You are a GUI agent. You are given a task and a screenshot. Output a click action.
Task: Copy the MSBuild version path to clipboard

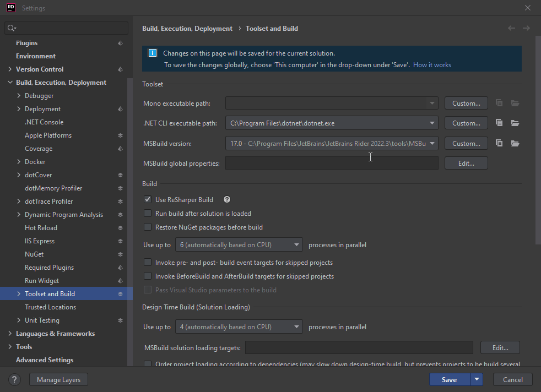(x=499, y=143)
